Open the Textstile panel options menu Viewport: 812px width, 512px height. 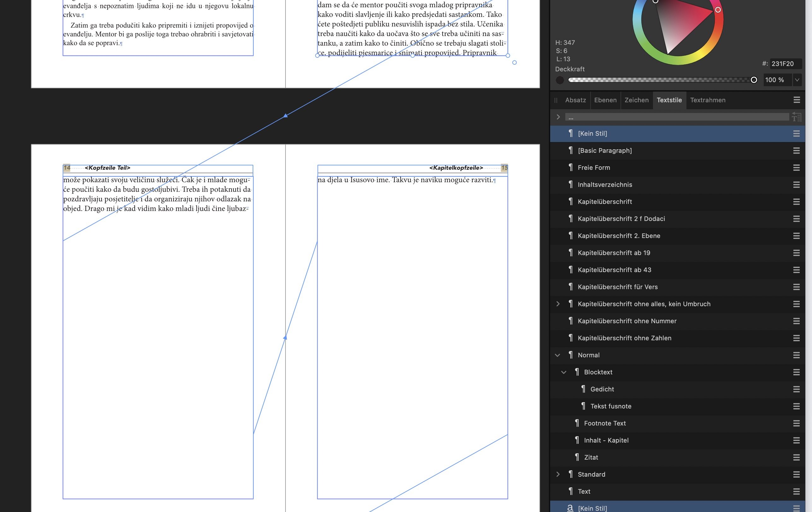(x=797, y=100)
